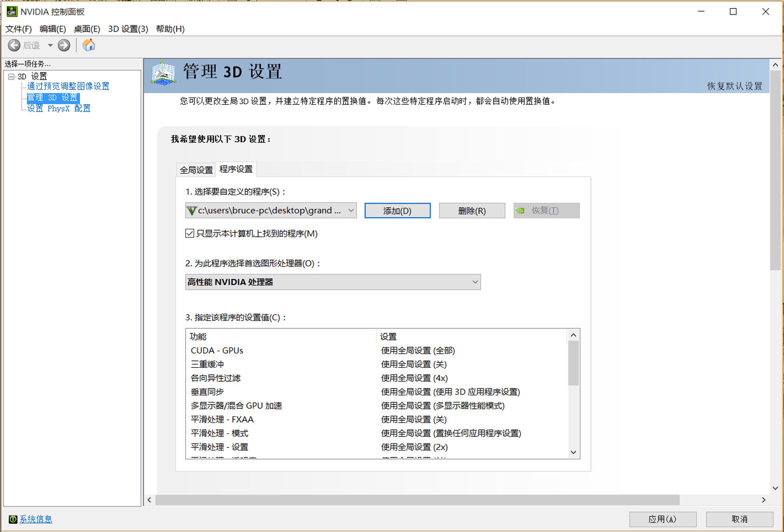
Task: Select 设置 PhysX 配置 tree item
Action: (x=59, y=108)
